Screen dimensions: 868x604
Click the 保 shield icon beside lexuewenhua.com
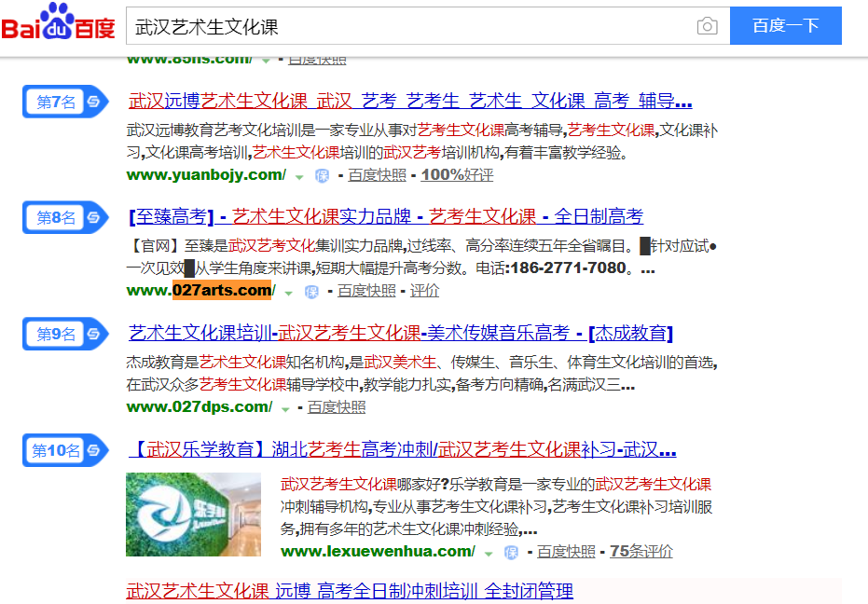pos(511,553)
